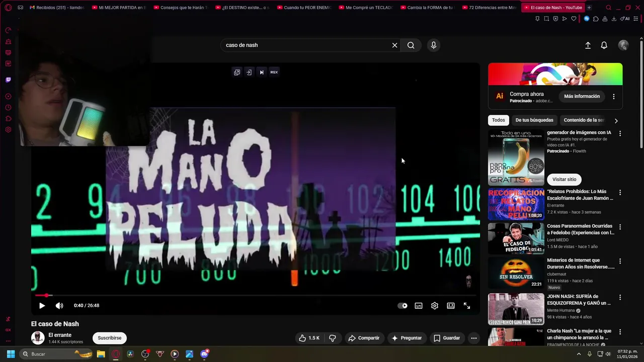This screenshot has width=644, height=362.
Task: Start voice search with microphone icon
Action: coord(434,45)
